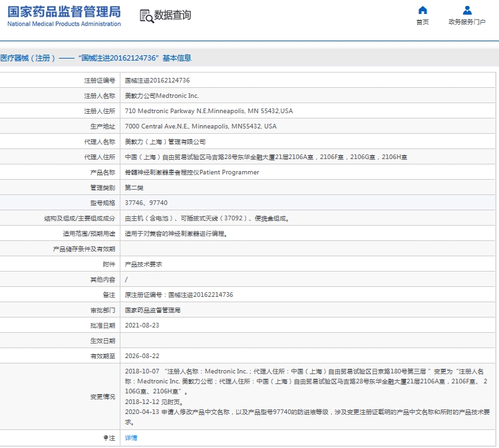The height and width of the screenshot is (448, 499).
Task: Click the data query magnifier icon
Action: pyautogui.click(x=146, y=16)
